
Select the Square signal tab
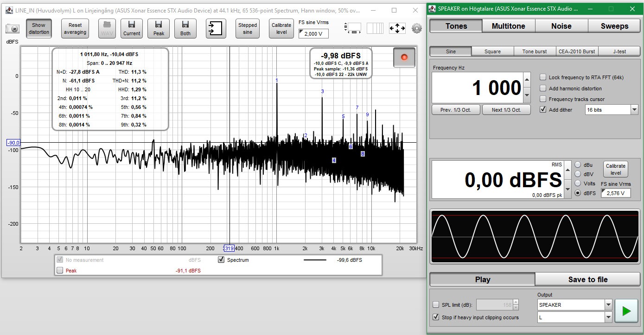(x=492, y=51)
